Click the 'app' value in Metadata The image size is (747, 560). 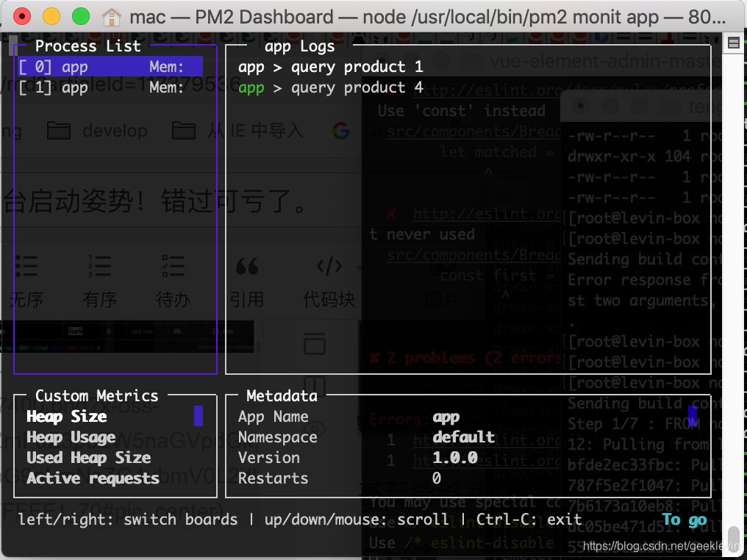tap(446, 417)
